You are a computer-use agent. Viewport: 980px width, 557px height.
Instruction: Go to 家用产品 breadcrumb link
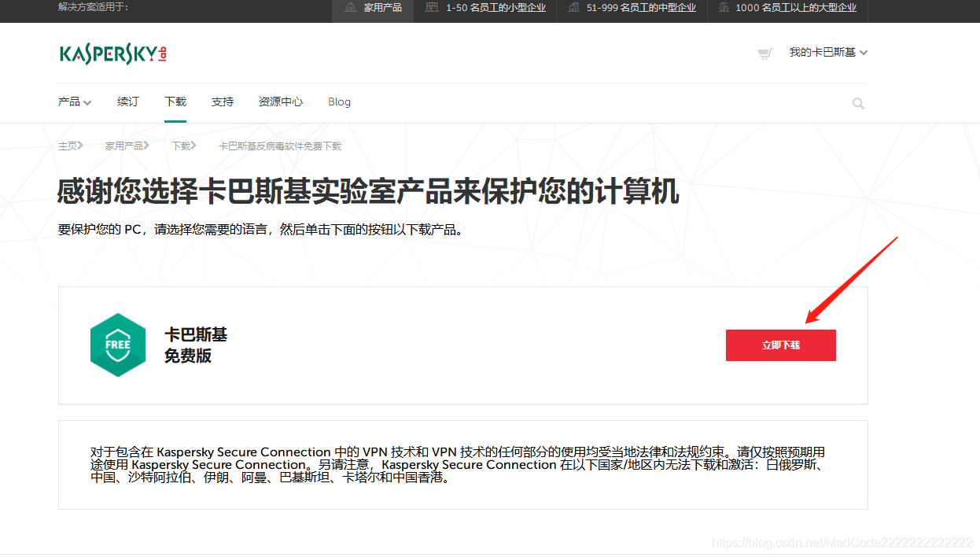tap(124, 146)
